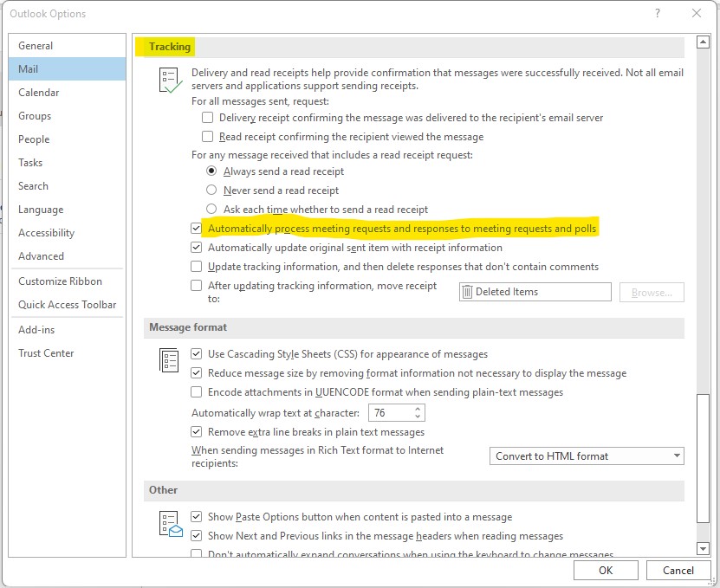Uncheck automatically update original sent item

(x=195, y=247)
